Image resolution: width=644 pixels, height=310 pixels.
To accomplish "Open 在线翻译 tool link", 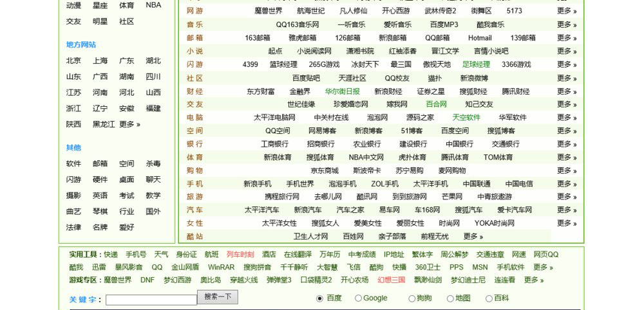I will point(298,255).
